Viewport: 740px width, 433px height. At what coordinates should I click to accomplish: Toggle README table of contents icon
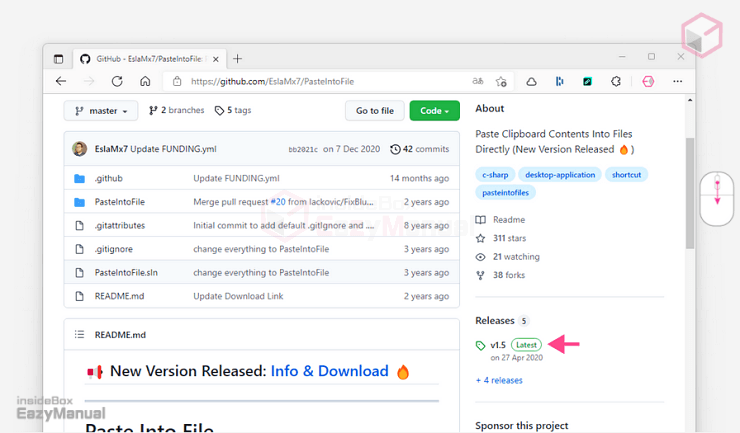tap(79, 334)
